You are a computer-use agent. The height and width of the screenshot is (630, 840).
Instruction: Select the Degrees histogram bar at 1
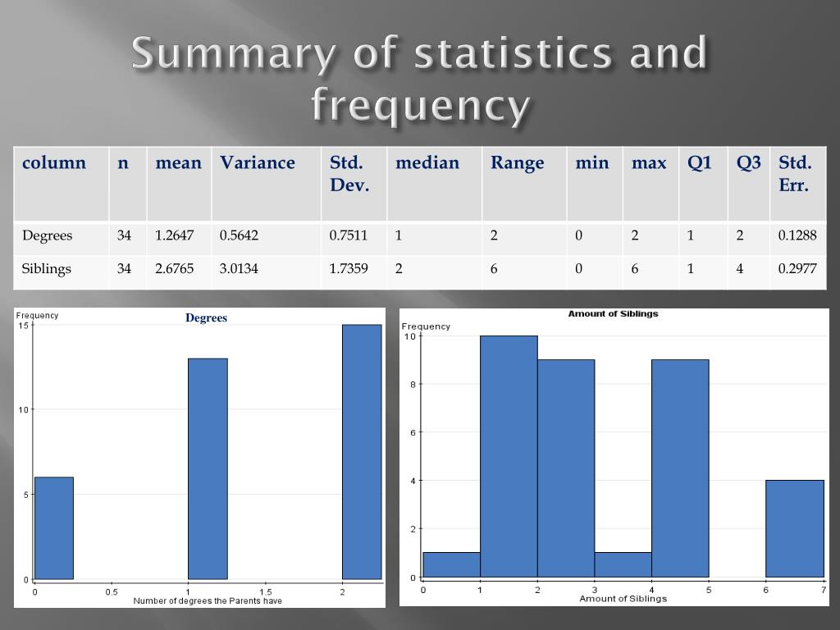208,469
